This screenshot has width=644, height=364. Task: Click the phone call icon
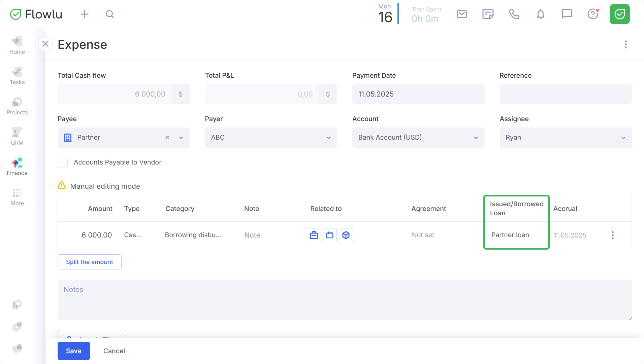point(514,14)
